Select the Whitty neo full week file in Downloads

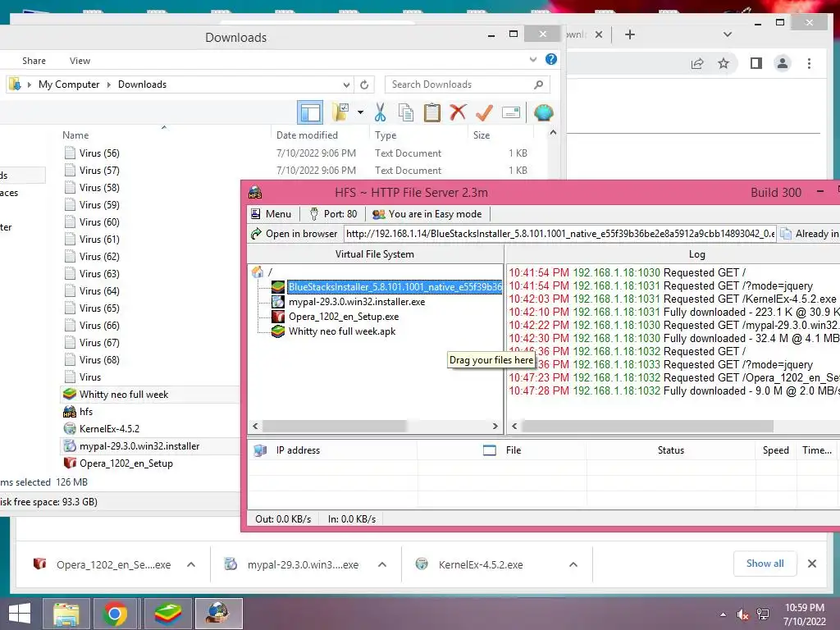pyautogui.click(x=124, y=395)
